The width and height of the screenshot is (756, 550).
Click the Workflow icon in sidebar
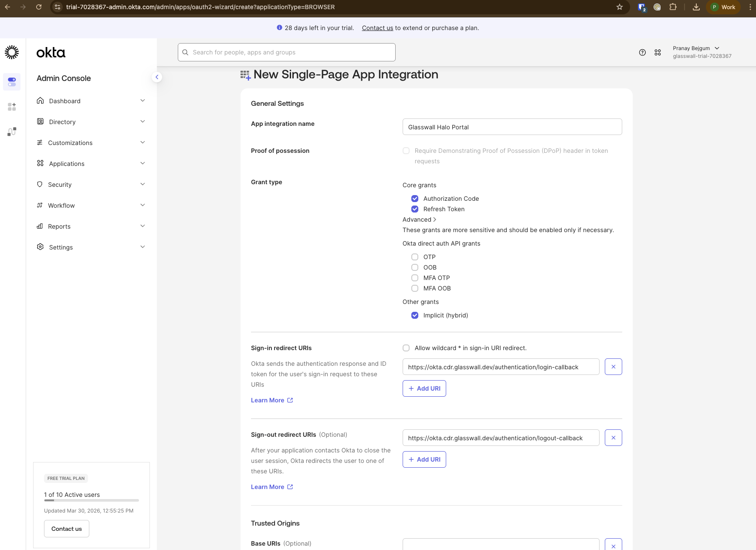click(40, 205)
